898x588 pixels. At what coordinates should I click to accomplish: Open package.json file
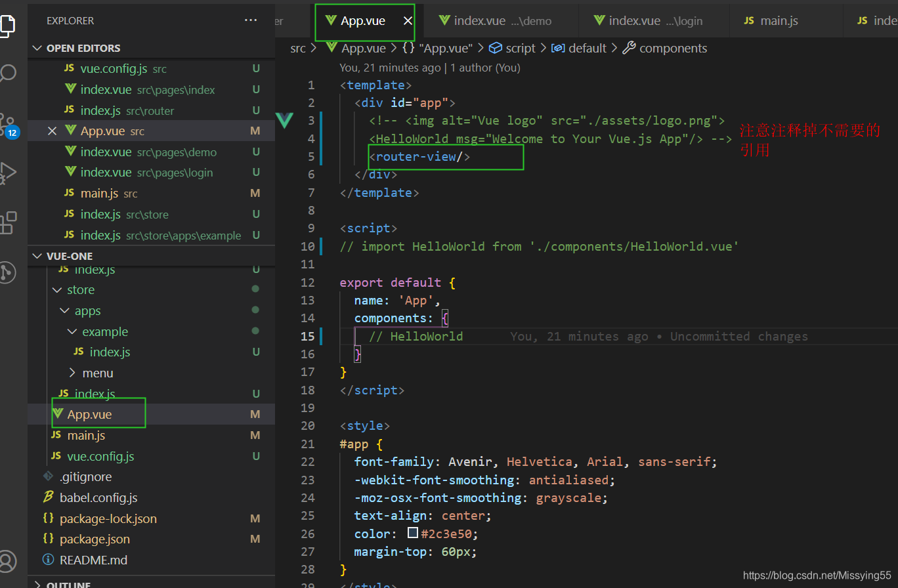click(151, 539)
